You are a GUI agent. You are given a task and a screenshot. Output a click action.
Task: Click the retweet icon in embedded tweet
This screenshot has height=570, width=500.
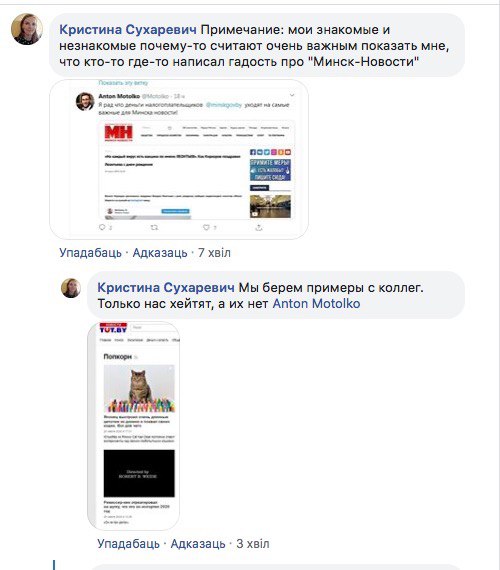154,227
